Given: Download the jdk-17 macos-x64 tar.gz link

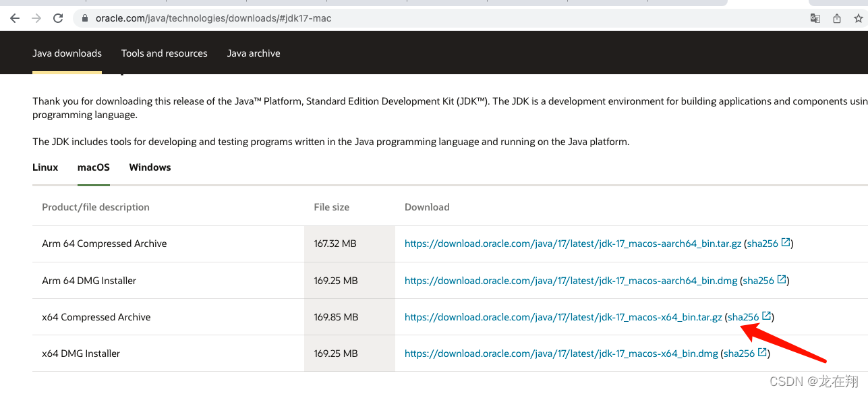Looking at the screenshot, I should click(563, 317).
